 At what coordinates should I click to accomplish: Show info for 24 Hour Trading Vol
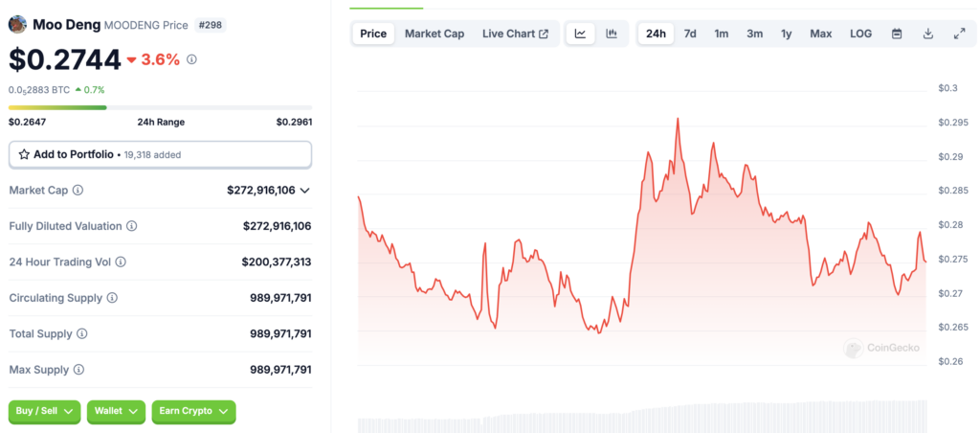tap(121, 262)
